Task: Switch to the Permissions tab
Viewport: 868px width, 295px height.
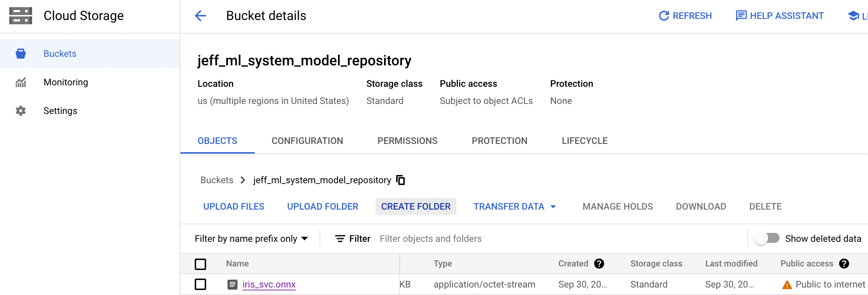Action: [407, 141]
